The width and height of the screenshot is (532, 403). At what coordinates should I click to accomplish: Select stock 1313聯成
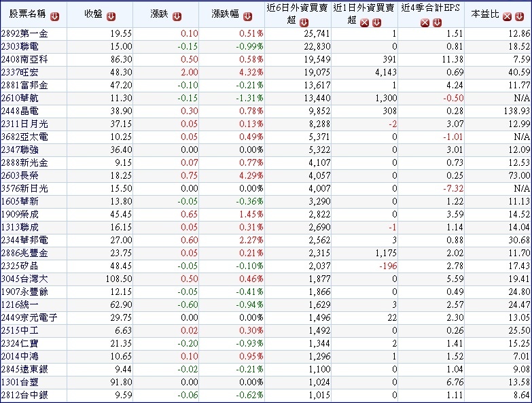click(x=20, y=227)
